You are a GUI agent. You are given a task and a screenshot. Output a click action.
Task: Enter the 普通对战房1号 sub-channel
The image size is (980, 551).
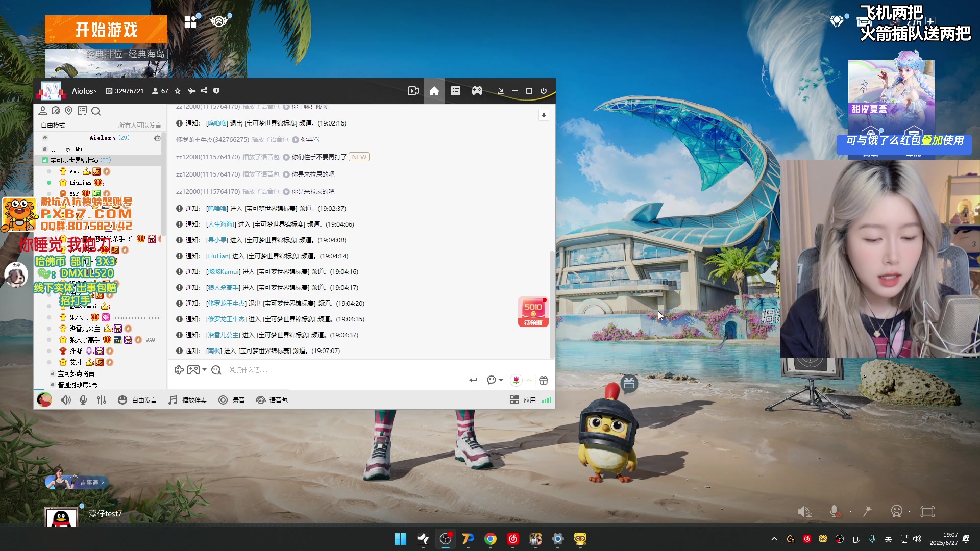(78, 385)
